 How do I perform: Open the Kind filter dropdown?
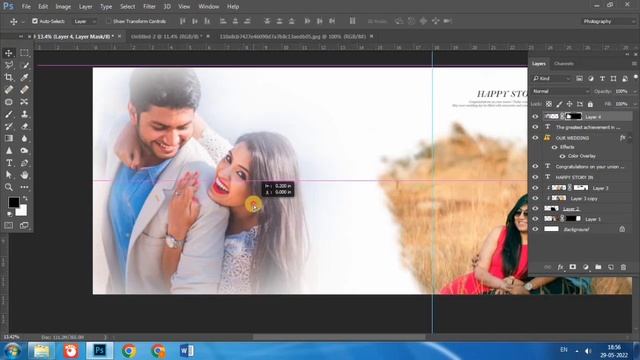551,78
